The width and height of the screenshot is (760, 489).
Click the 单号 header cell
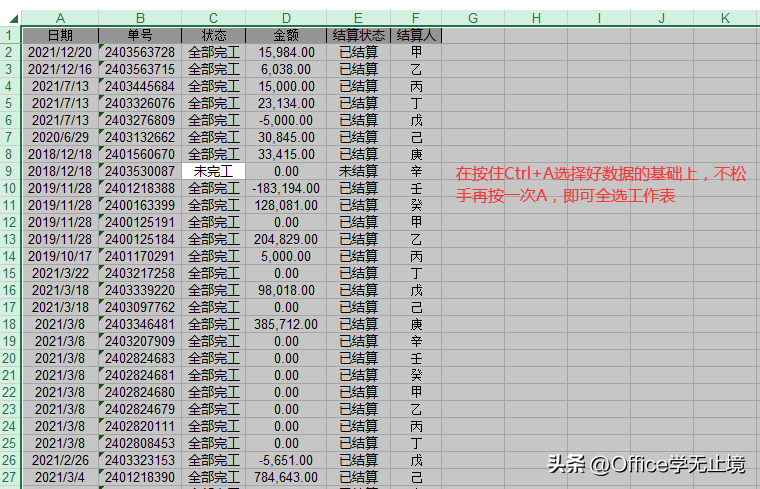140,35
